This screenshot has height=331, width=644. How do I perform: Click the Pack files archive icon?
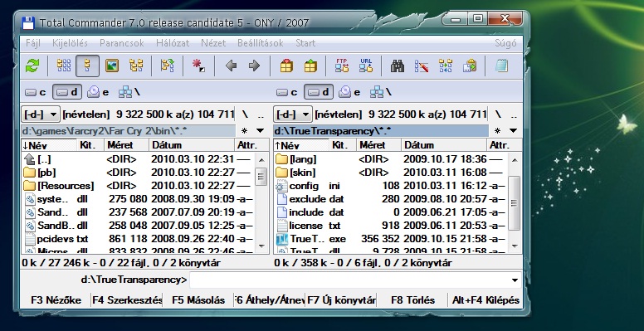[x=286, y=66]
